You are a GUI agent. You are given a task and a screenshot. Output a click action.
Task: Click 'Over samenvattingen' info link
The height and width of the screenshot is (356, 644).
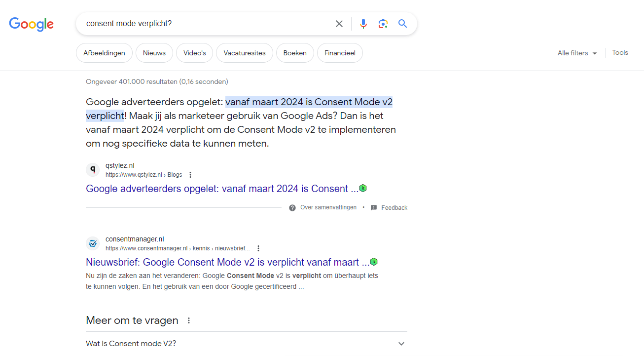(x=328, y=207)
